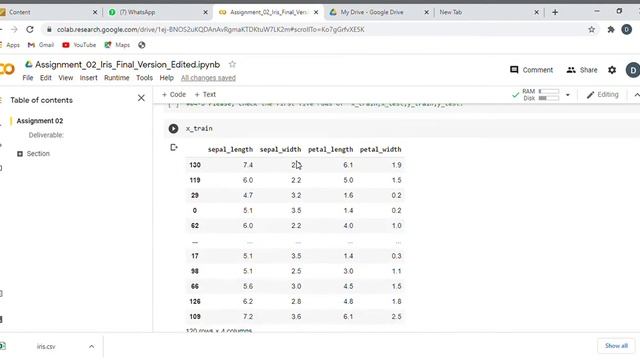Open the View menu
This screenshot has height=360, width=640.
pos(65,78)
